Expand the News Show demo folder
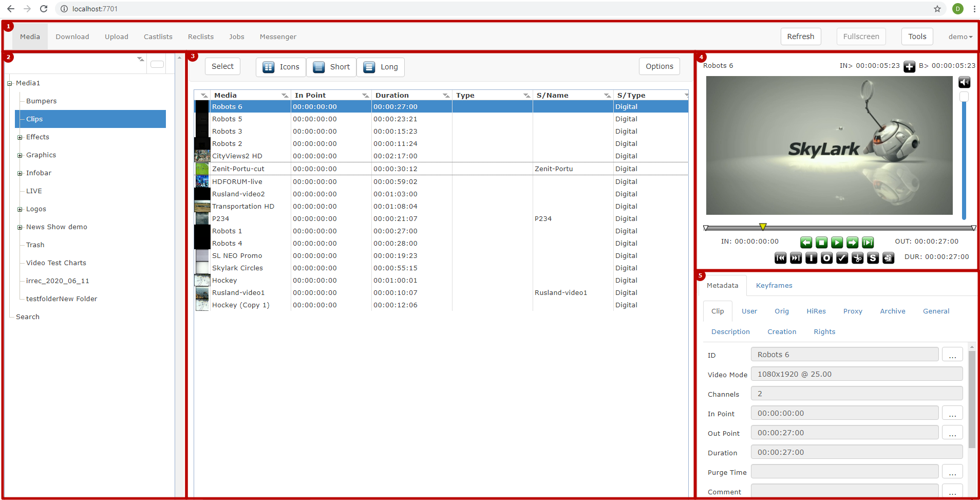980x500 pixels. tap(20, 227)
